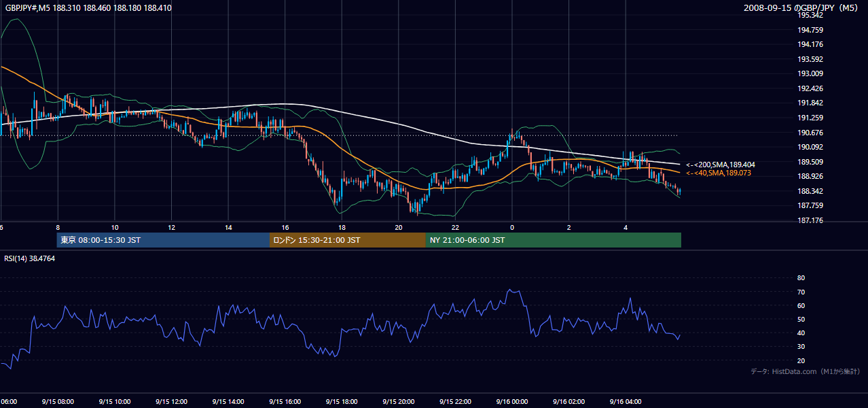Click the bottom time label 9/16 02:00
Image resolution: width=868 pixels, height=408 pixels.
click(x=568, y=402)
